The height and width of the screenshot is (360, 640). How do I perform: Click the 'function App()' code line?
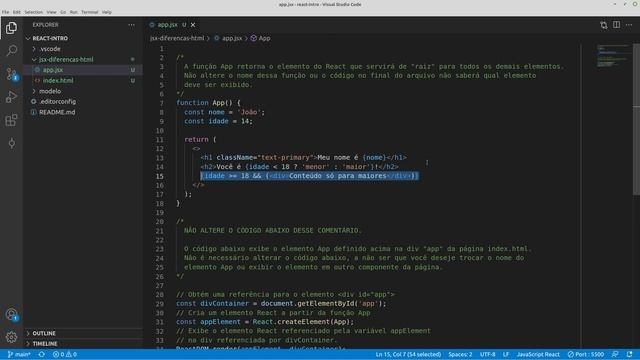pos(208,103)
